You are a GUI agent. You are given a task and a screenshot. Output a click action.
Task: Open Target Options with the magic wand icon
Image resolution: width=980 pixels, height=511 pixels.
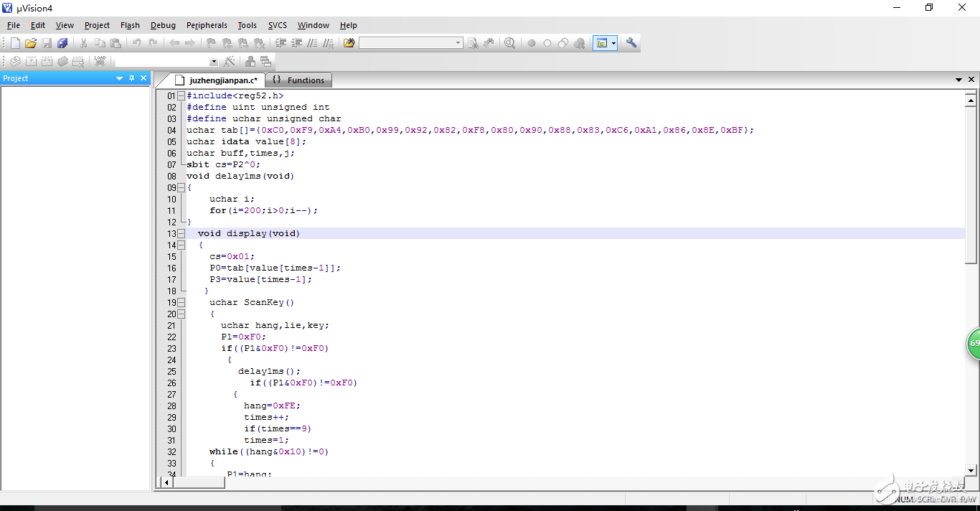[230, 62]
